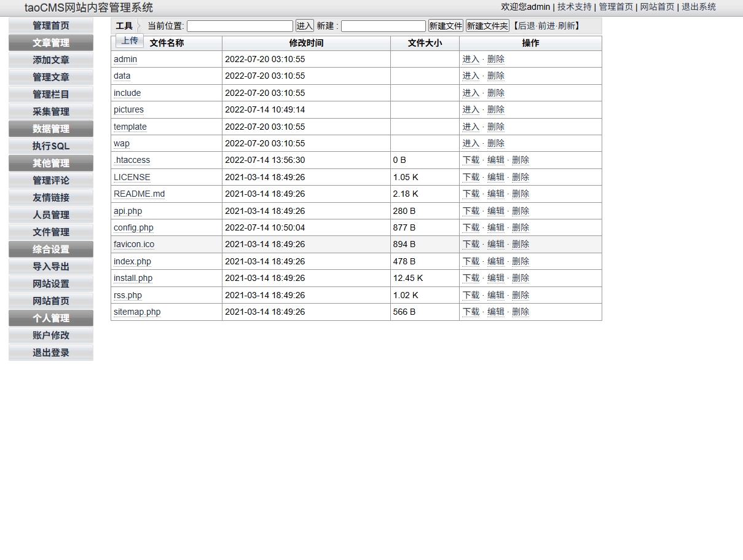Click the 新建 name input field

[x=383, y=26]
